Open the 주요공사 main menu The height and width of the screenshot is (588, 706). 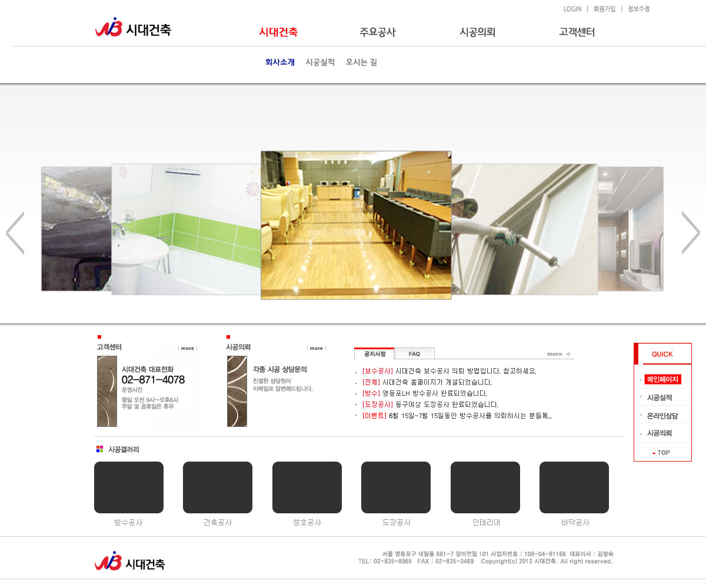pos(378,32)
